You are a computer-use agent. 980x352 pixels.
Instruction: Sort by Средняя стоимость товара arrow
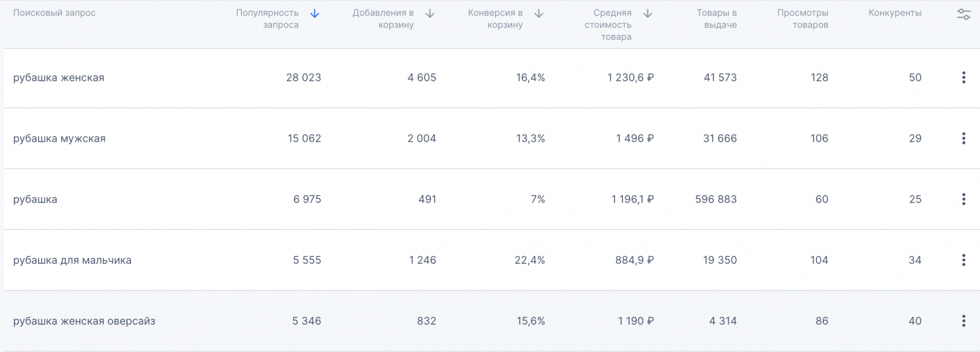[647, 13]
